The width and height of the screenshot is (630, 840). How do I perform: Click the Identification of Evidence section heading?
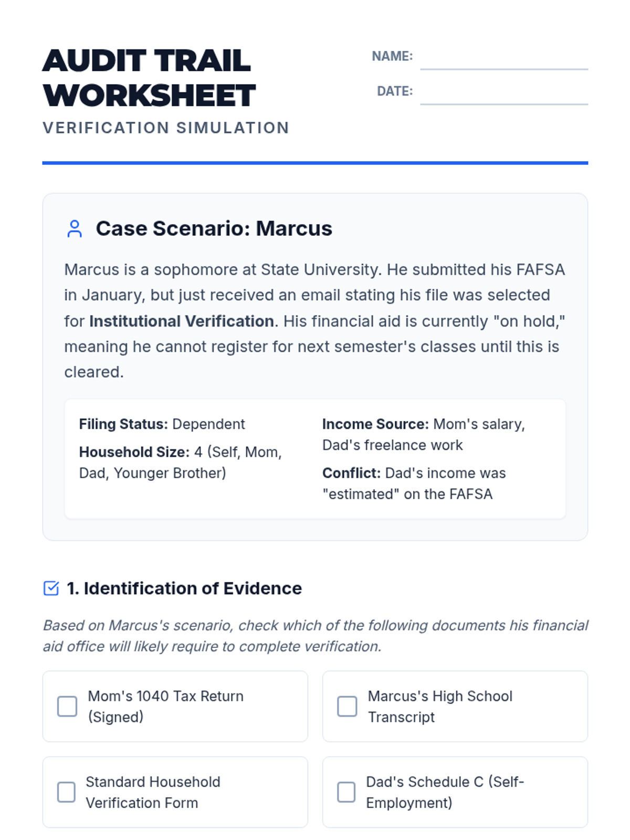[184, 589]
